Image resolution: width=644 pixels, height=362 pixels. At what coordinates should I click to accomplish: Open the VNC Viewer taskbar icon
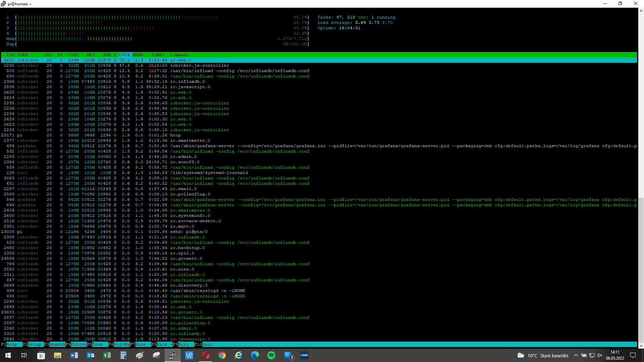point(189,355)
